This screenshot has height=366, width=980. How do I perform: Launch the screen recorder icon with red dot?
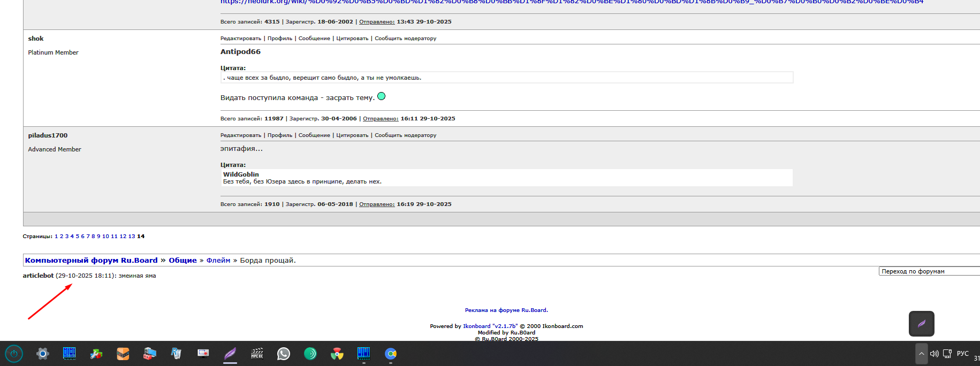(x=203, y=354)
